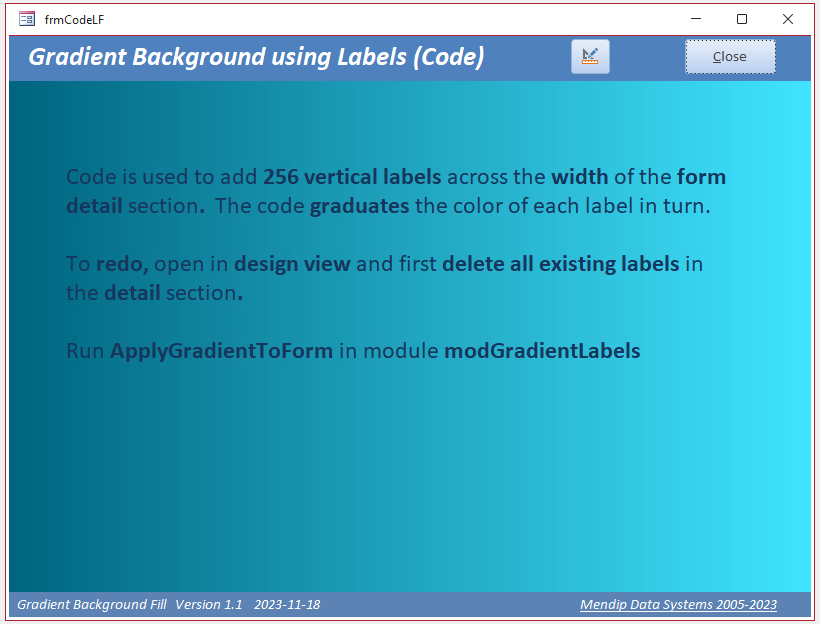Maximize the frmCodeLF window
This screenshot has width=820, height=624.
[x=742, y=19]
